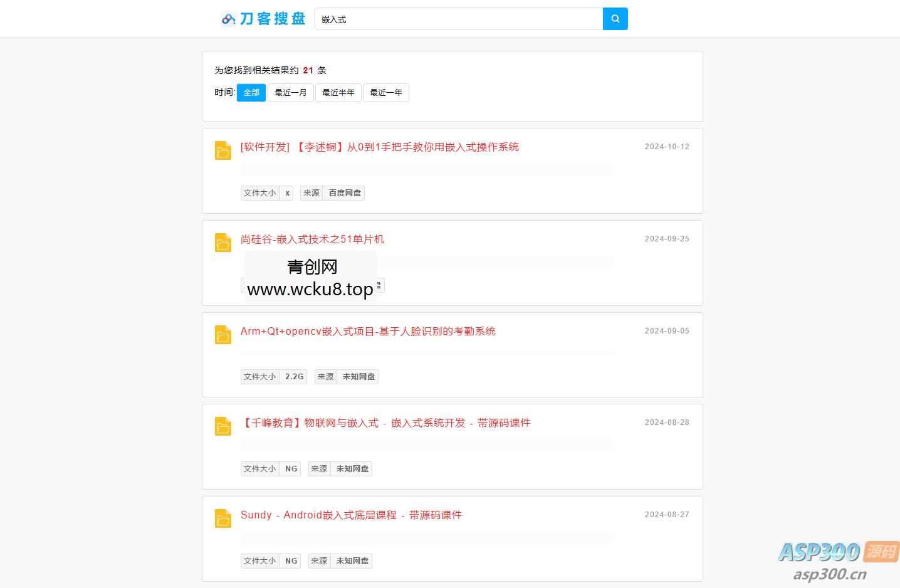Select the 最近一年 time filter
This screenshot has height=588, width=900.
(x=385, y=92)
